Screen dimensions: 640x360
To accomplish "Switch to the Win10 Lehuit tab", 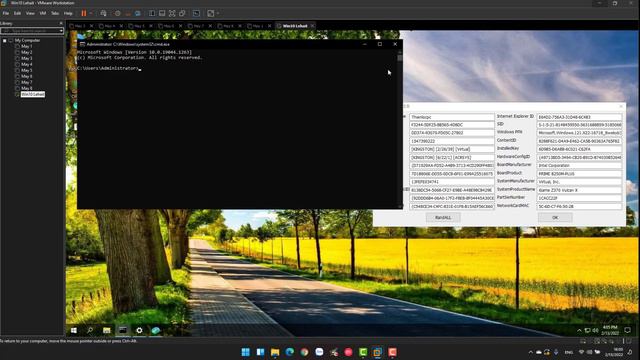I will 295,26.
